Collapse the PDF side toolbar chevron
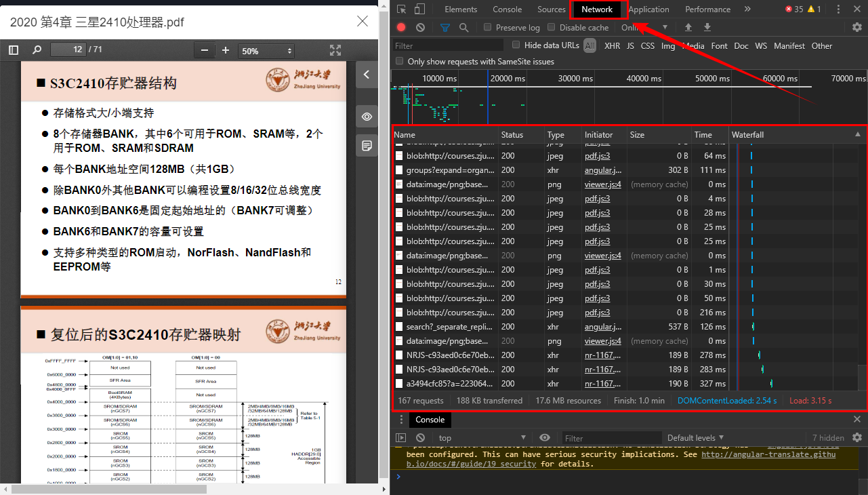 point(367,75)
